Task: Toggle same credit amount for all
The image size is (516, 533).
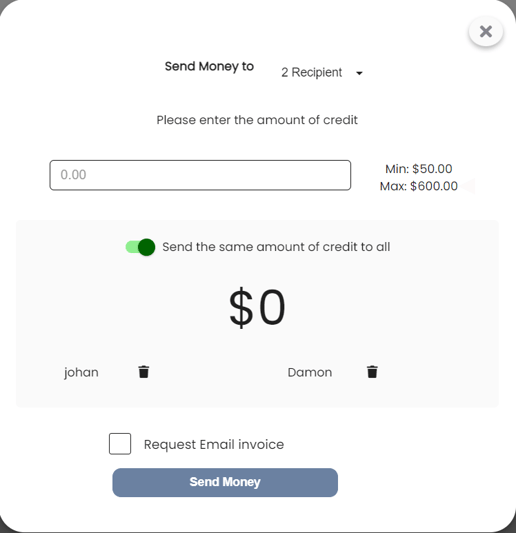Action: pos(140,247)
